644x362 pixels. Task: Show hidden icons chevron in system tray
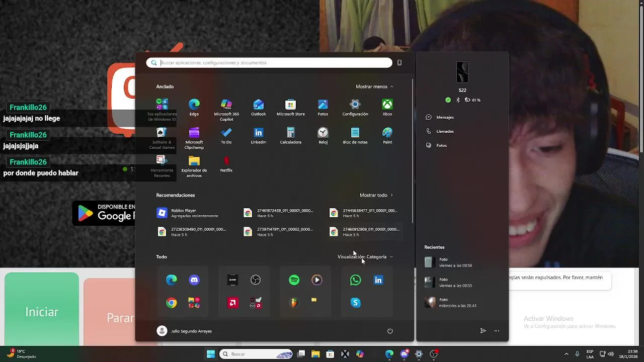566,354
